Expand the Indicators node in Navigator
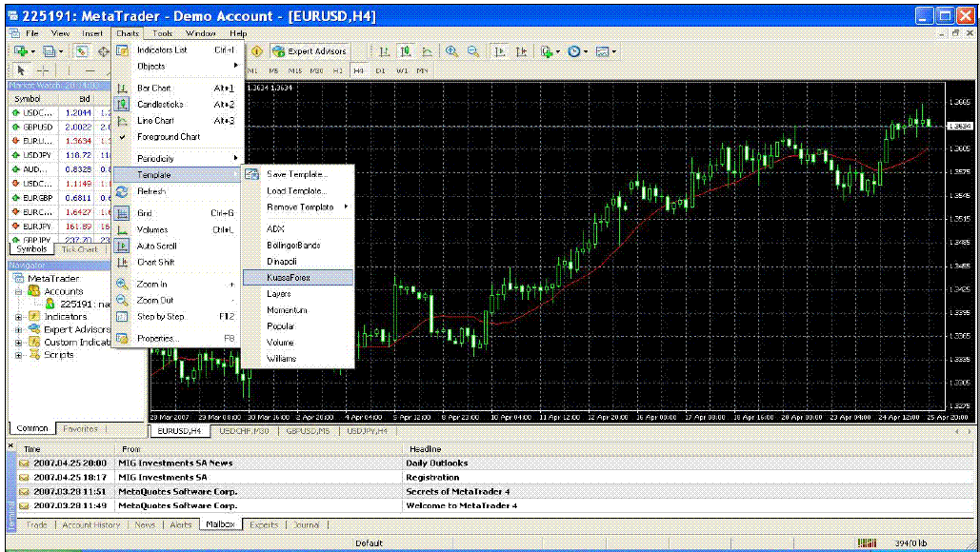This screenshot has height=552, width=980. click(x=20, y=317)
